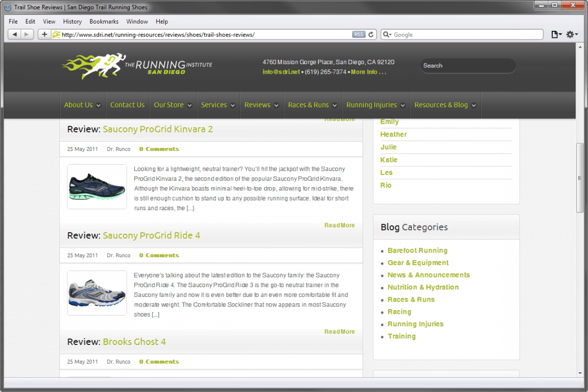Viewport: 588px width, 392px height.
Task: Open the Bookmarks menu
Action: pyautogui.click(x=104, y=21)
